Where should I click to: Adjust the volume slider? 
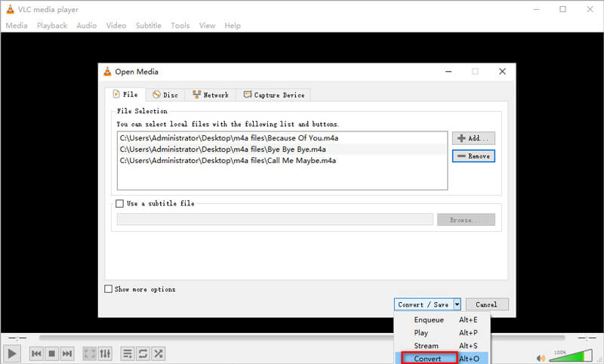(571, 356)
